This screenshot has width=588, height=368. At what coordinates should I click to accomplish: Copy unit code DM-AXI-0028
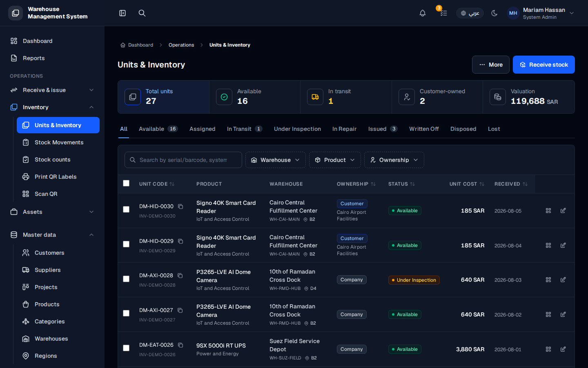click(x=180, y=276)
